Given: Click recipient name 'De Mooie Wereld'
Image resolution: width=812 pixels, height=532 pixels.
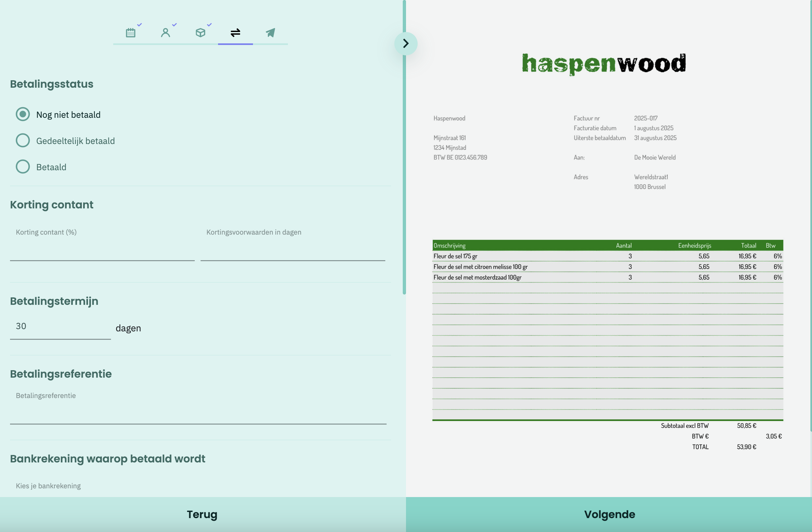Looking at the screenshot, I should [655, 158].
